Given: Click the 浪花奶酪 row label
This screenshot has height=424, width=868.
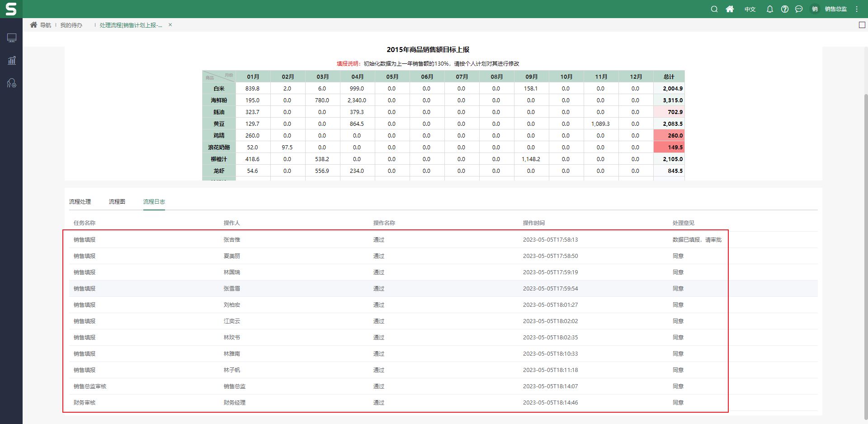Looking at the screenshot, I should [x=219, y=148].
